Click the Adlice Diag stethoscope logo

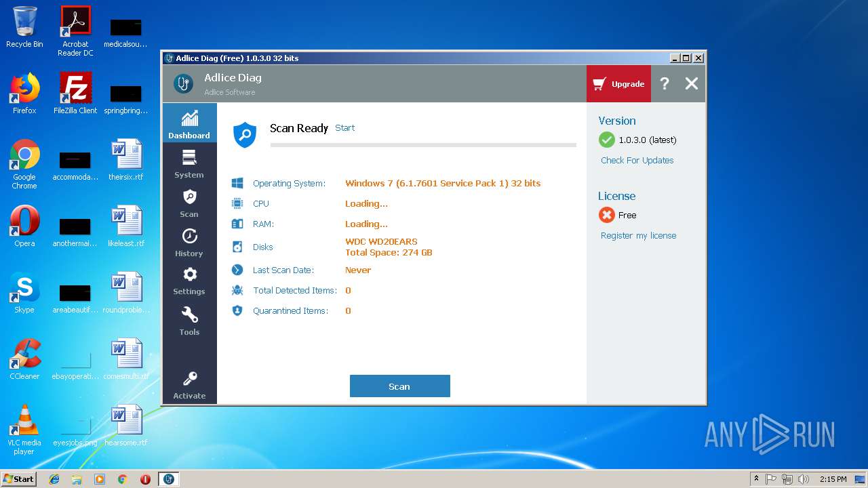183,83
